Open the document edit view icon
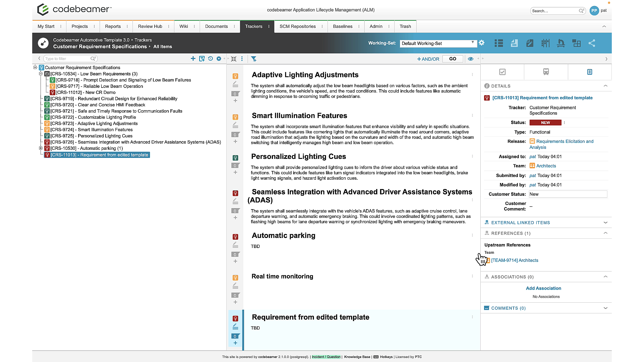Viewport: 644px width, 362px height. [530, 43]
